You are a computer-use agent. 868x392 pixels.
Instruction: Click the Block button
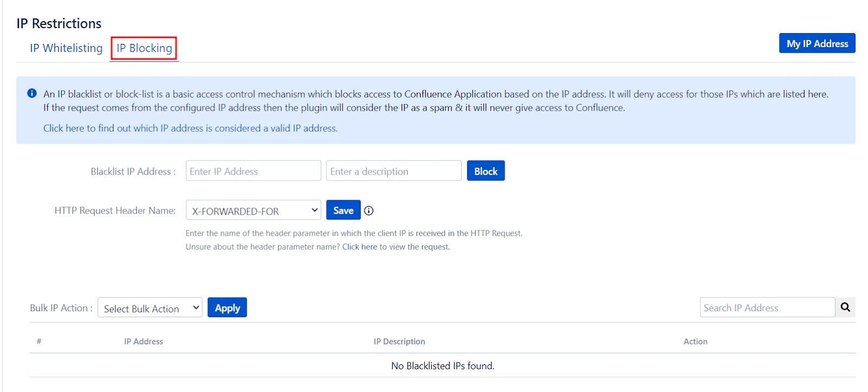tap(486, 171)
